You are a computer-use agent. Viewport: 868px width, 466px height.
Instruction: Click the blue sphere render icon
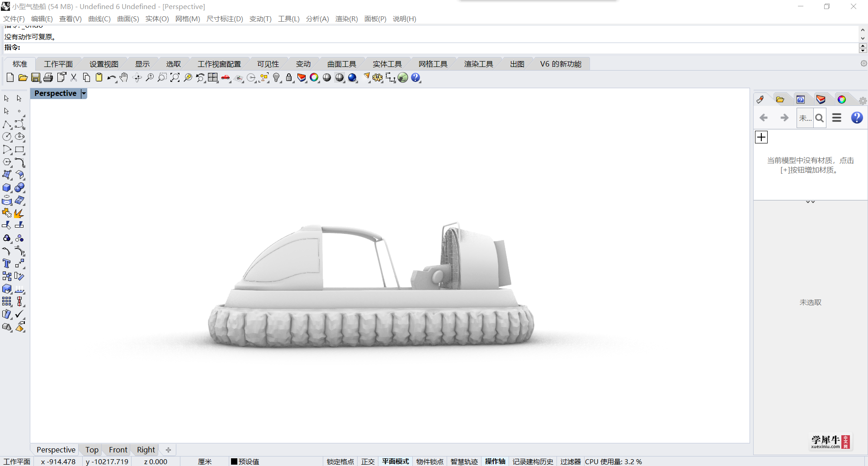pyautogui.click(x=353, y=78)
